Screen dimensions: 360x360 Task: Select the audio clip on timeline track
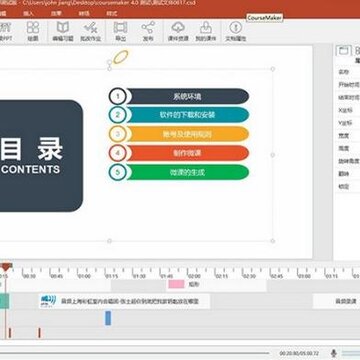(x=124, y=301)
